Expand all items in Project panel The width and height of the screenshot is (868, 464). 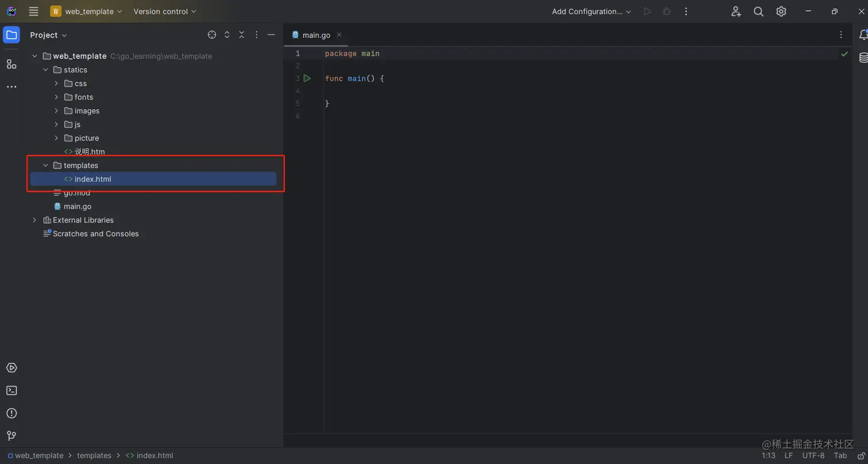point(227,35)
